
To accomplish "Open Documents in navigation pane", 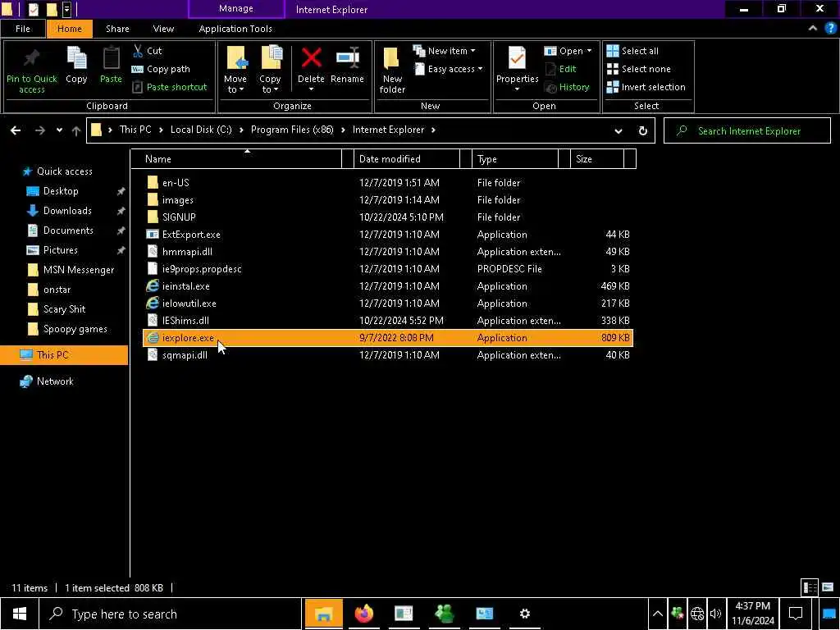I will [68, 231].
